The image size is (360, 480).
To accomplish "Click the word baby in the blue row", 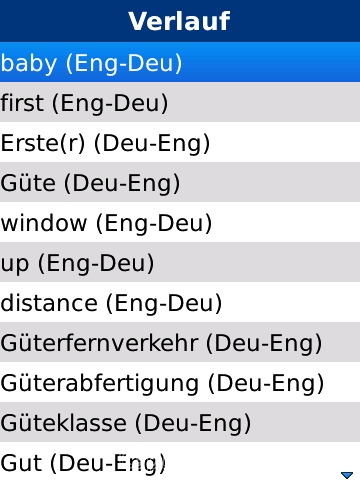I will pos(29,63).
